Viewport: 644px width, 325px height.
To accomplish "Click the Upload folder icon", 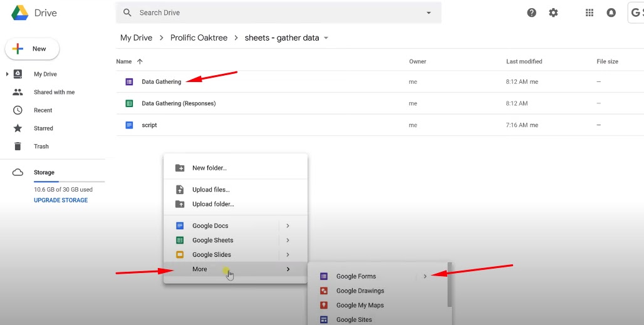I will click(180, 204).
